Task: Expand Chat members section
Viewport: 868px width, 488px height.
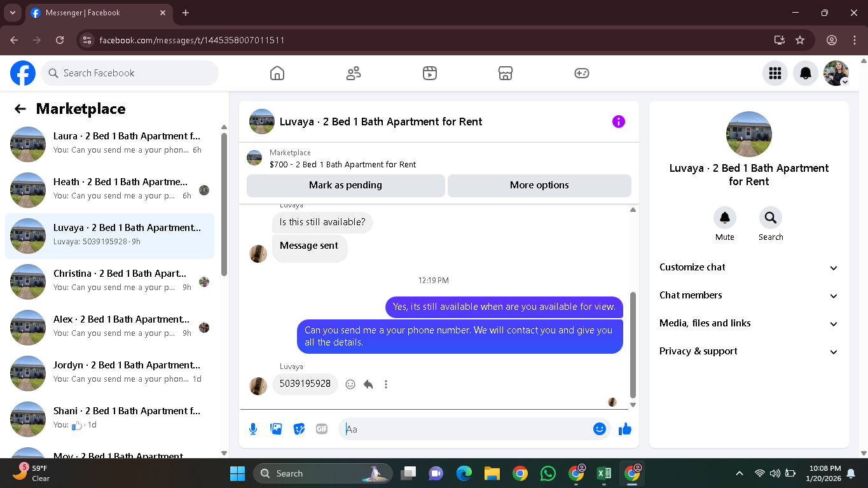Action: [749, 295]
